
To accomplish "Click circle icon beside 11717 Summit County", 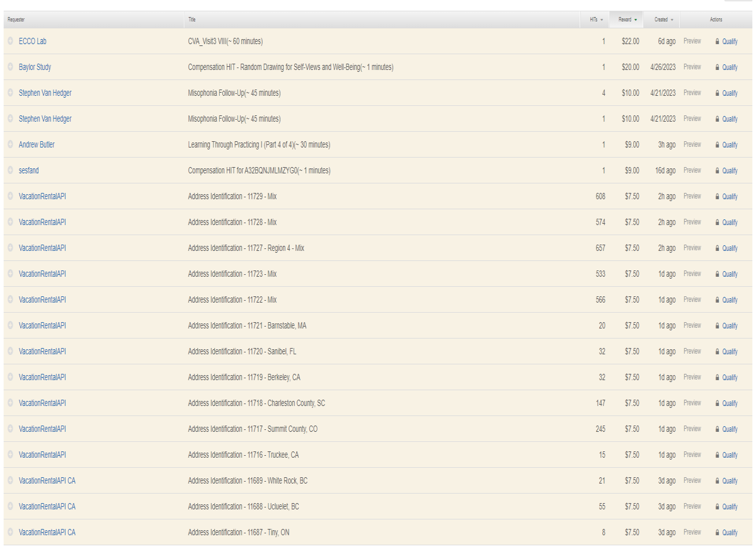I will 10,429.
